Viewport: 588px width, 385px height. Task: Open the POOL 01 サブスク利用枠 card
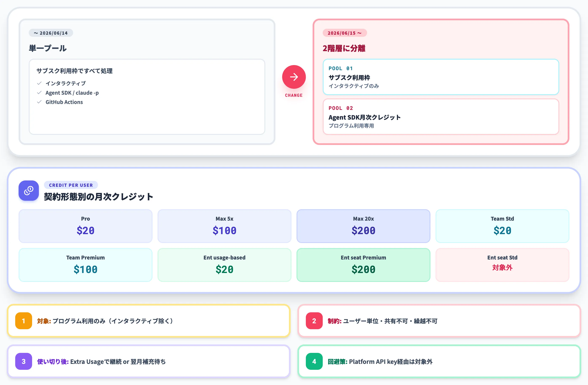[x=441, y=77]
